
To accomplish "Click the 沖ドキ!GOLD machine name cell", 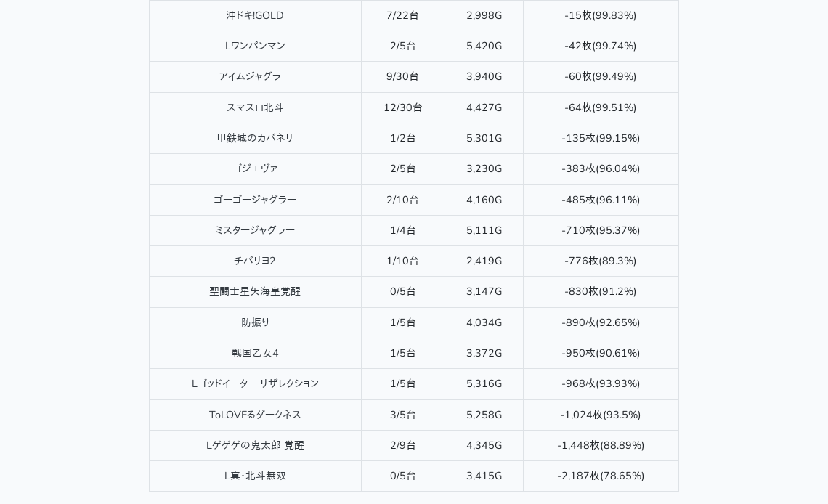I will pyautogui.click(x=255, y=15).
